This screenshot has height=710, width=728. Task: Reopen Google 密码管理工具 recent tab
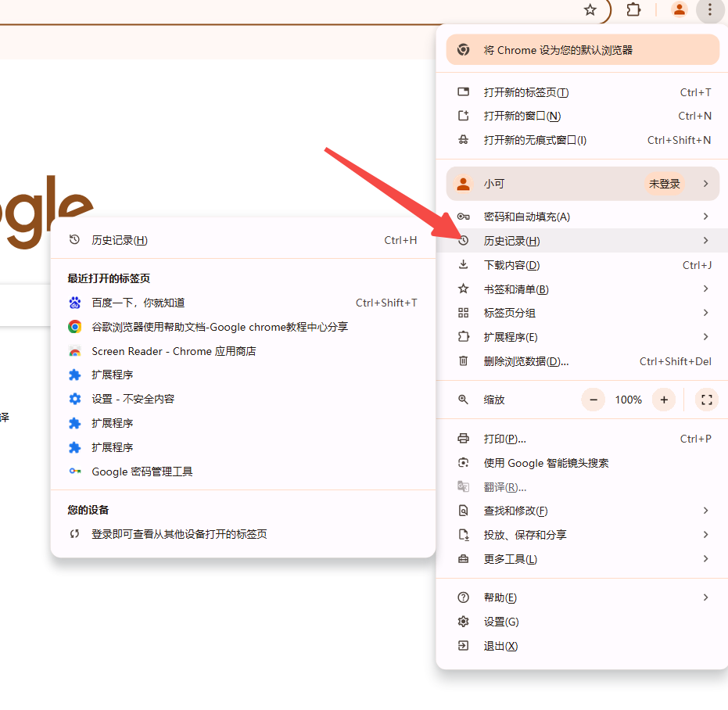click(243, 472)
